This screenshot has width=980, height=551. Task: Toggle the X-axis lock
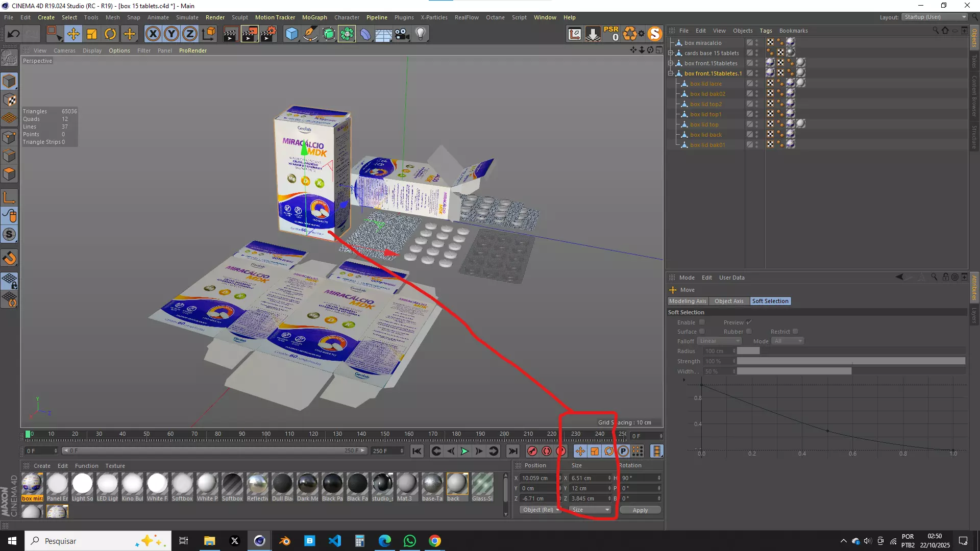coord(153,34)
